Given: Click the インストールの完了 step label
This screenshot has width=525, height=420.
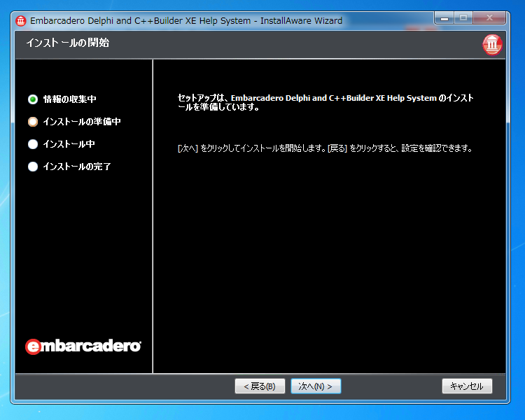Looking at the screenshot, I should click(77, 167).
